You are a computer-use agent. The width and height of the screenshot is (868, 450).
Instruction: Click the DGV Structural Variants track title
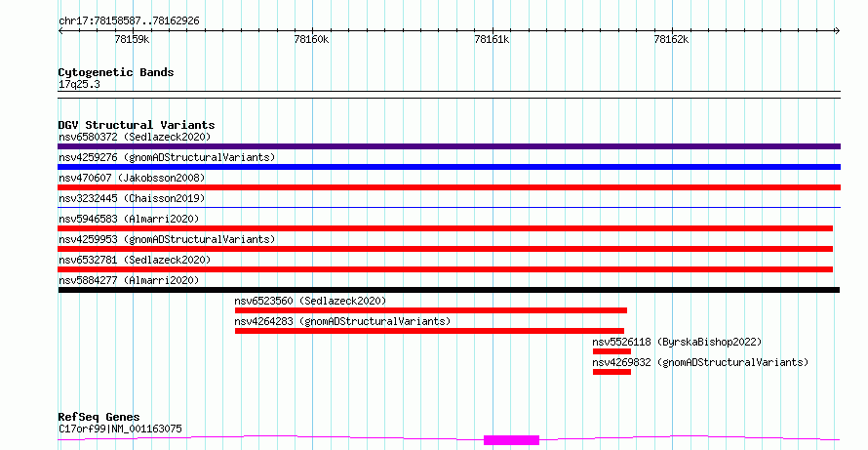point(137,125)
